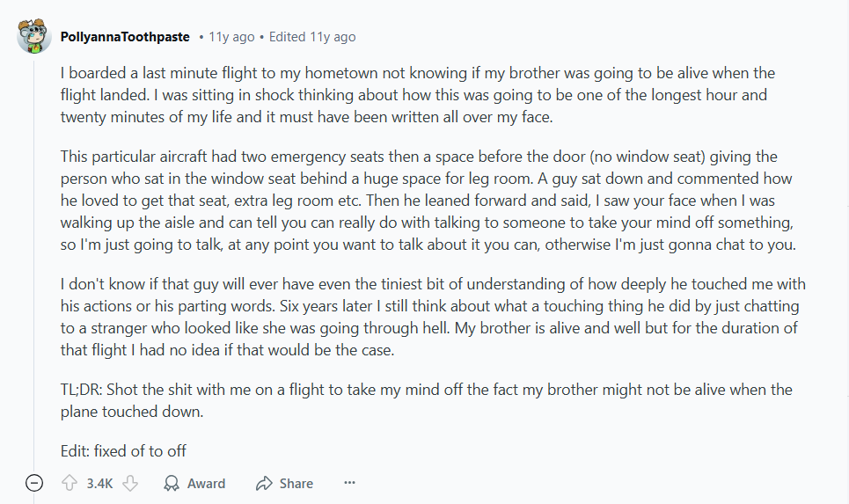Click PollyannaToothpaste's avatar image

point(34,36)
